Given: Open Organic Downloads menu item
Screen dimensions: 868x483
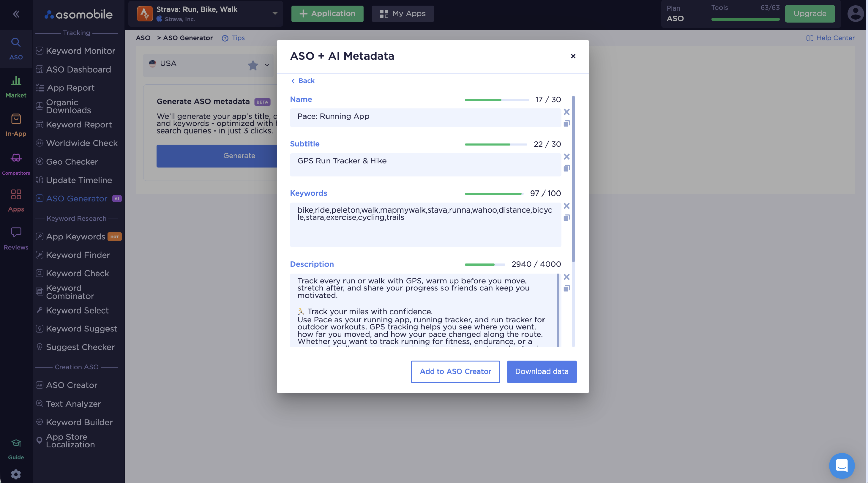Looking at the screenshot, I should [64, 106].
